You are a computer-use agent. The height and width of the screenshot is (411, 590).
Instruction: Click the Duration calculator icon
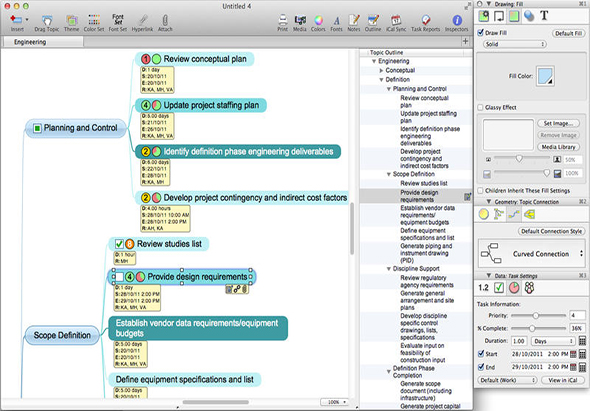582,341
